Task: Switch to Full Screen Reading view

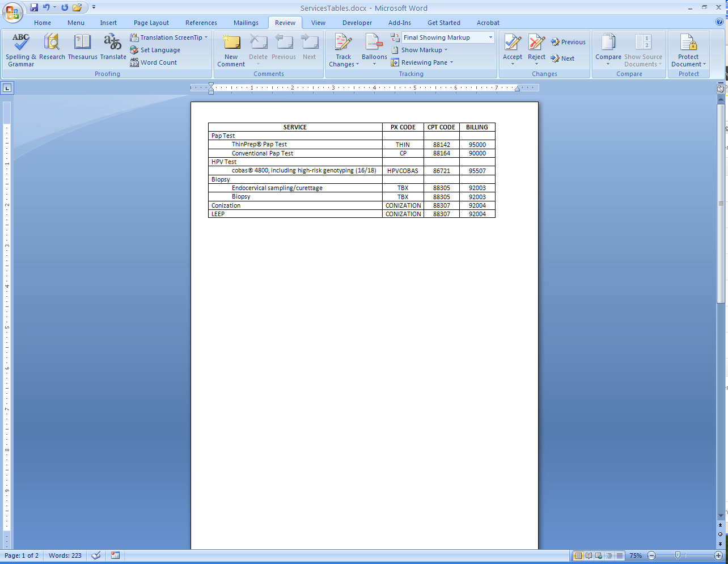Action: coord(589,555)
